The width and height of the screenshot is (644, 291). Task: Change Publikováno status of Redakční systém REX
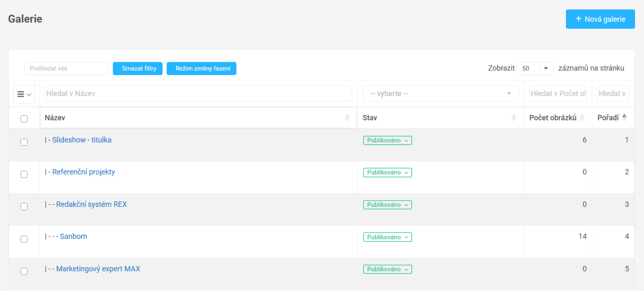coord(387,205)
